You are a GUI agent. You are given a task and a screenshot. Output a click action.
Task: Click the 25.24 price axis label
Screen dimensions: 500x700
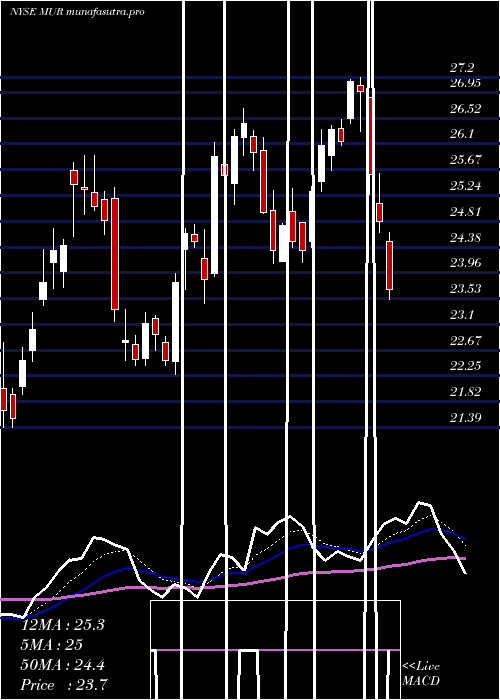tap(465, 186)
